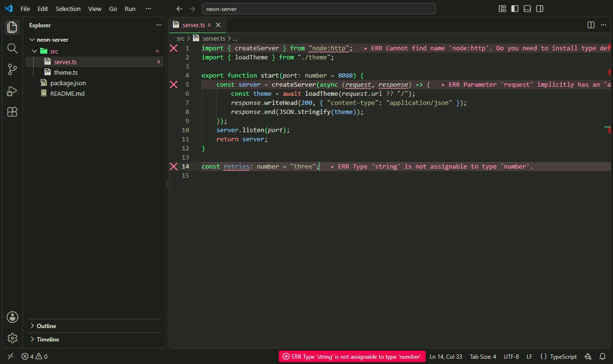The image size is (613, 364).
Task: Open notifications bell in status bar
Action: [x=602, y=356]
